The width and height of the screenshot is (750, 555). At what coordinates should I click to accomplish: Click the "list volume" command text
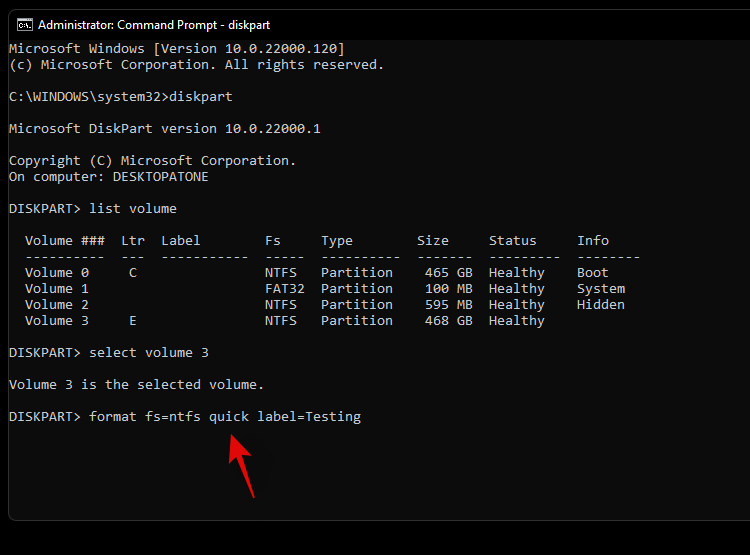(x=133, y=209)
